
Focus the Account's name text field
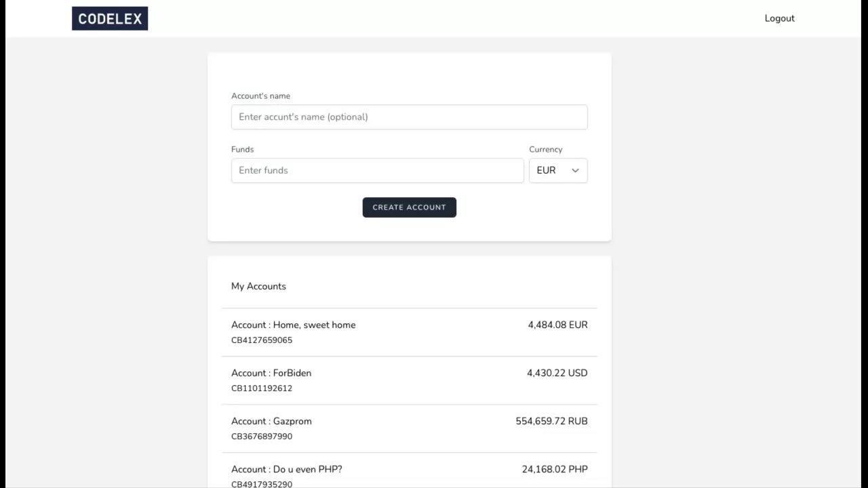click(x=409, y=117)
